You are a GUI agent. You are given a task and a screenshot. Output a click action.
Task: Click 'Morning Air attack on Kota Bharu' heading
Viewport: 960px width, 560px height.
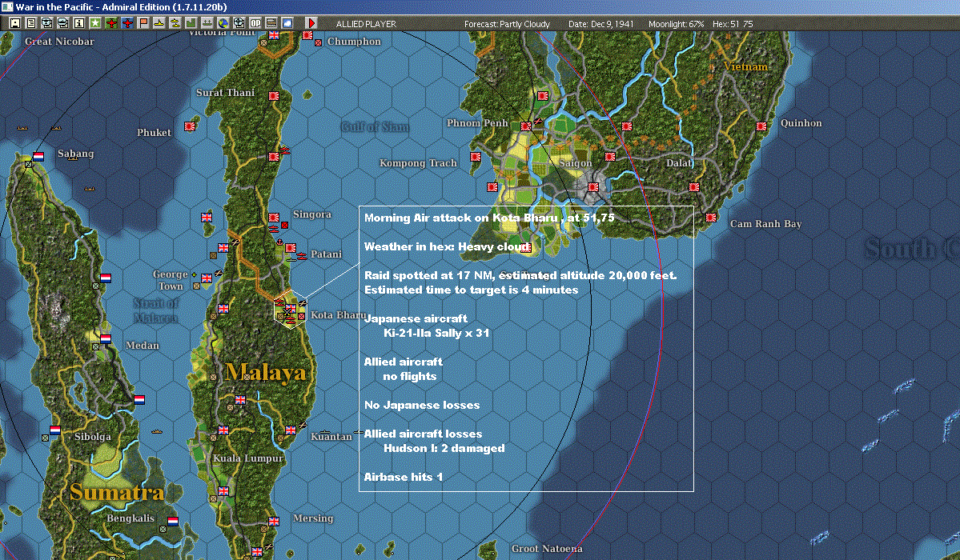click(x=461, y=218)
